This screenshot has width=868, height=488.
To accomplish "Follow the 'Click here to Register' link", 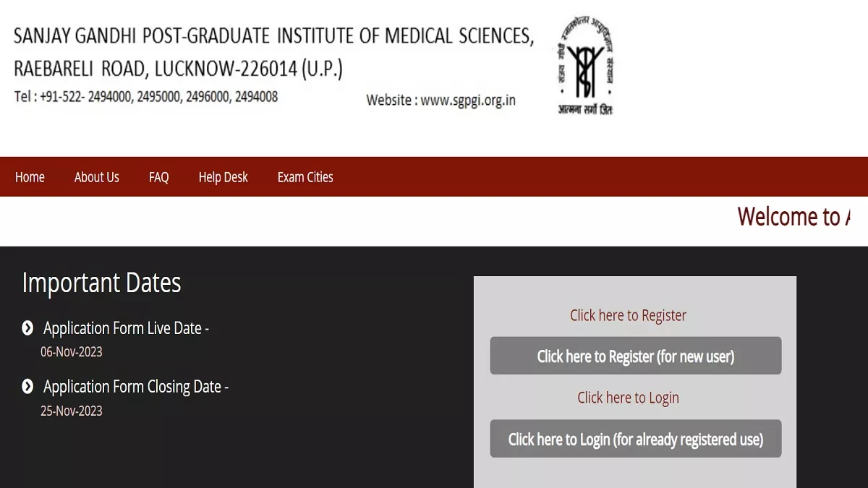I will [628, 315].
